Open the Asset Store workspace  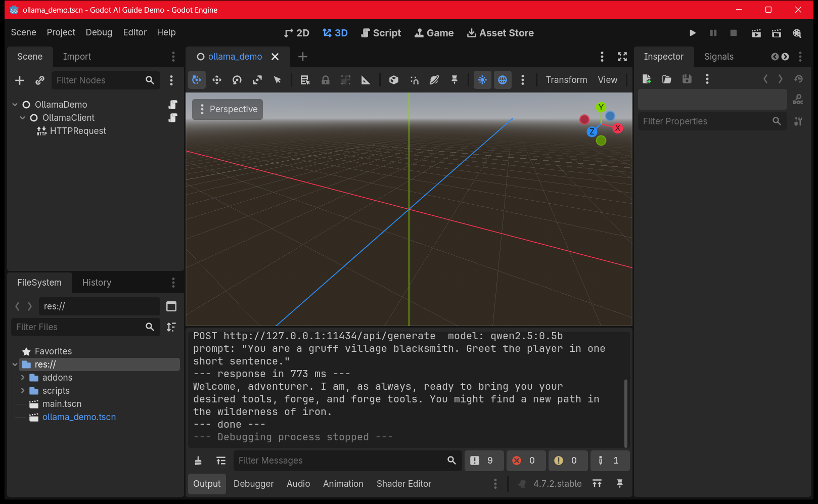coord(501,33)
